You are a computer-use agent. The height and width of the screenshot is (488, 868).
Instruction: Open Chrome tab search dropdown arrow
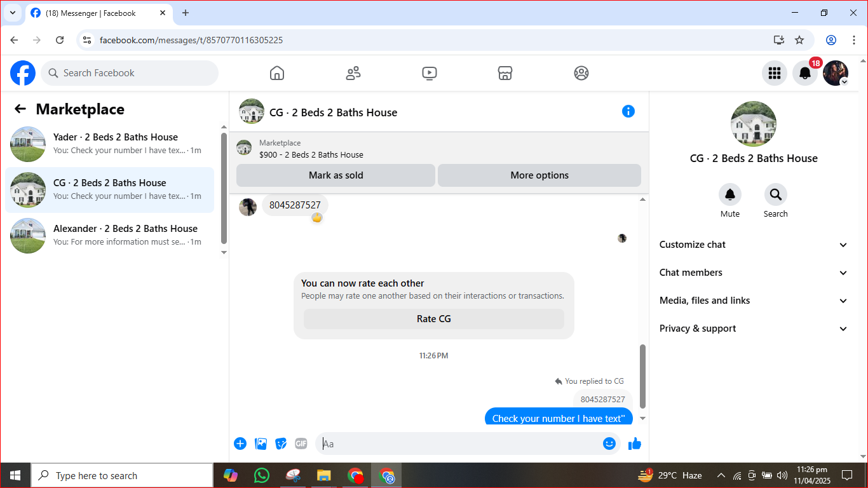[x=12, y=13]
